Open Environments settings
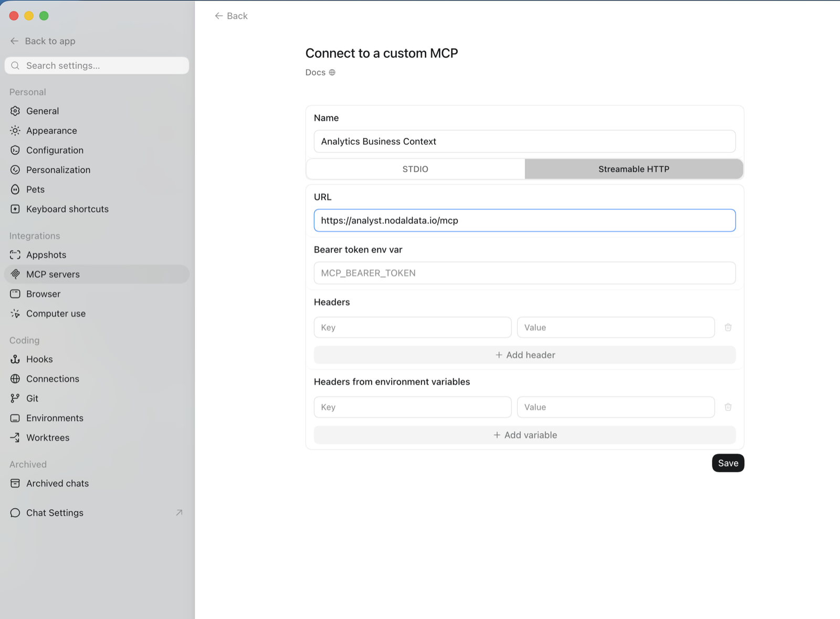This screenshot has height=619, width=840. tap(97, 418)
